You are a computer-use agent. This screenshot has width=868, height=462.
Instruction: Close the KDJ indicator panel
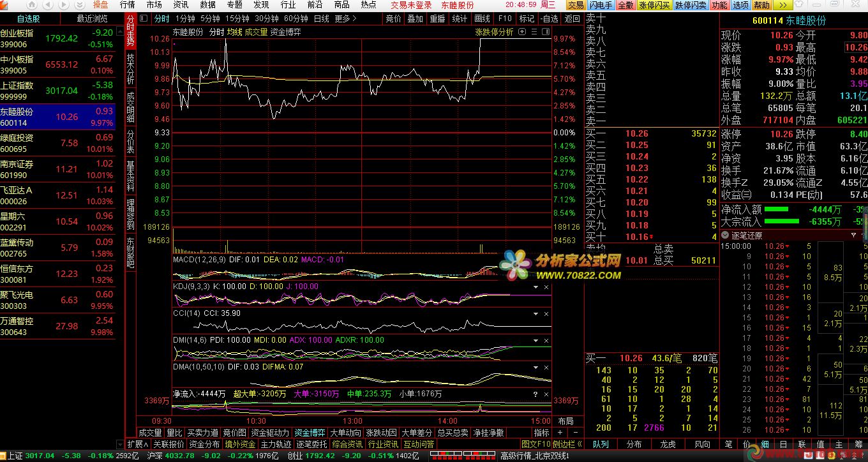click(x=546, y=287)
